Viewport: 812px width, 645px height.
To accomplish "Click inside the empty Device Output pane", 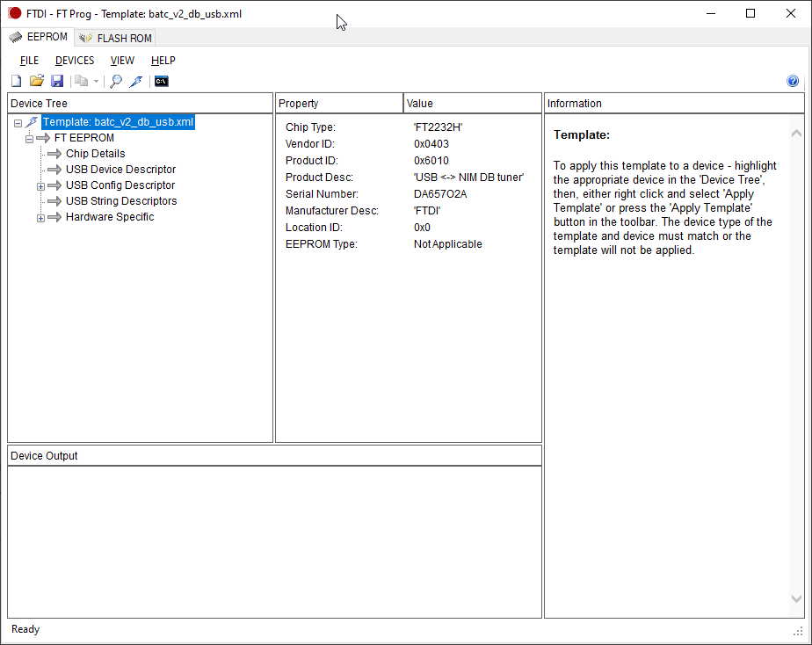I will 274,541.
